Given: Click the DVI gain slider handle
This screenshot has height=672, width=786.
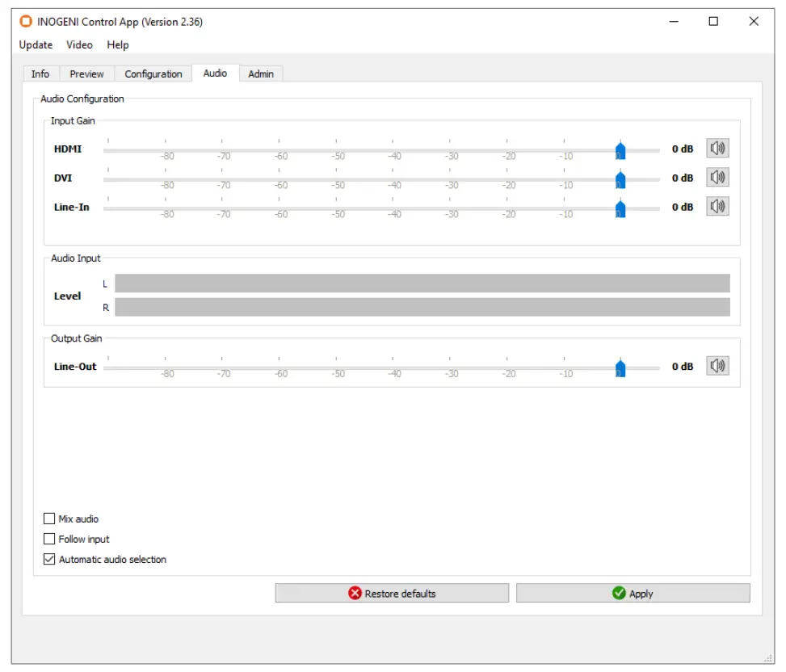Looking at the screenshot, I should coord(620,179).
